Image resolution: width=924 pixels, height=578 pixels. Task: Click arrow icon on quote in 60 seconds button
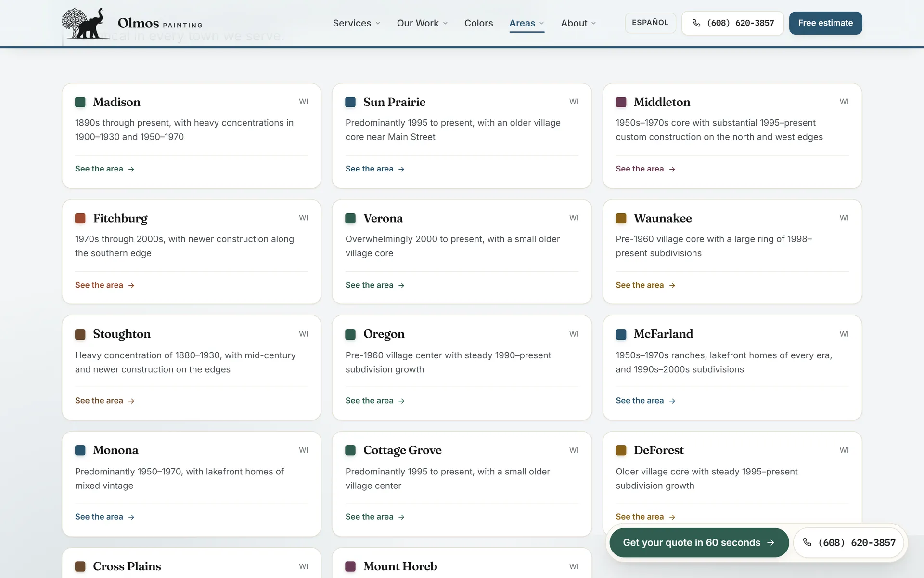tap(770, 543)
